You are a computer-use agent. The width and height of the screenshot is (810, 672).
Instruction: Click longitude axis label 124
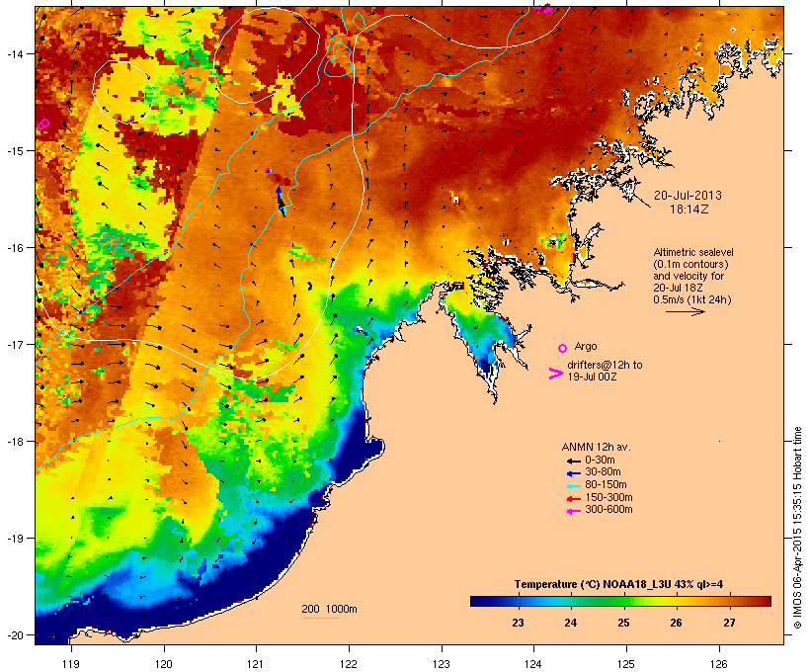pos(533,664)
